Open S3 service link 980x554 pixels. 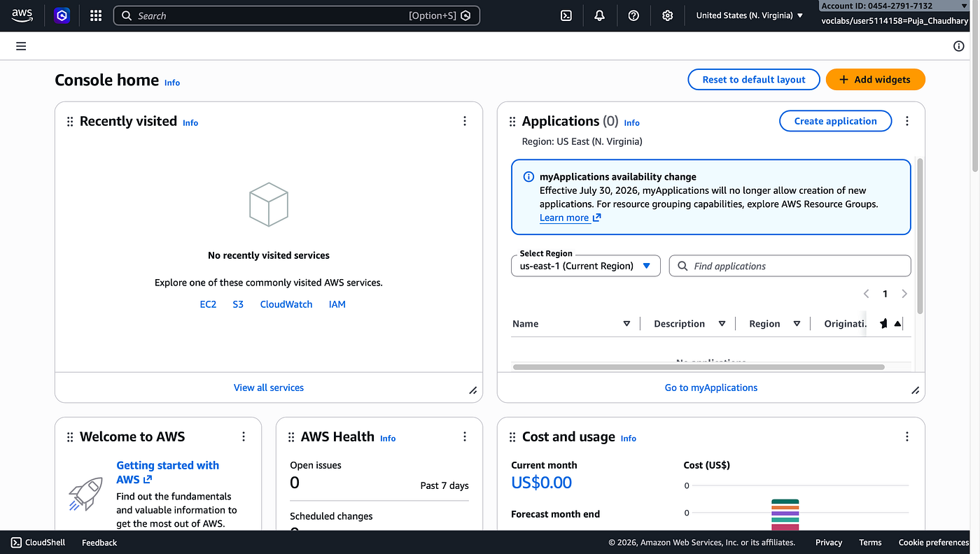pyautogui.click(x=238, y=304)
